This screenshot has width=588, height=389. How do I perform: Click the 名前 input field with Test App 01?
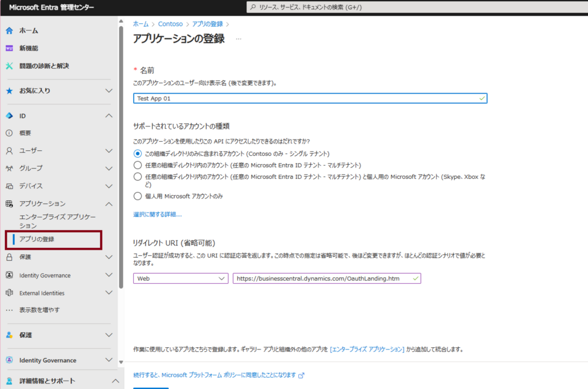(x=308, y=98)
